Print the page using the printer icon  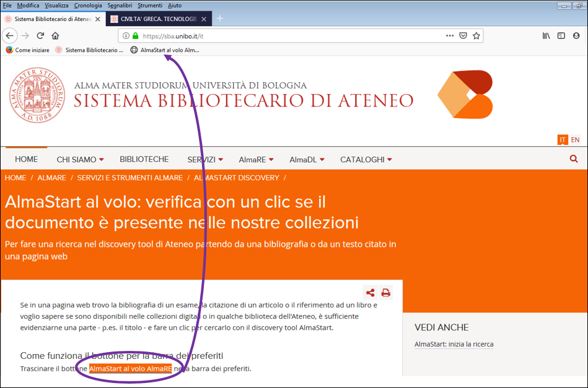pyautogui.click(x=386, y=293)
